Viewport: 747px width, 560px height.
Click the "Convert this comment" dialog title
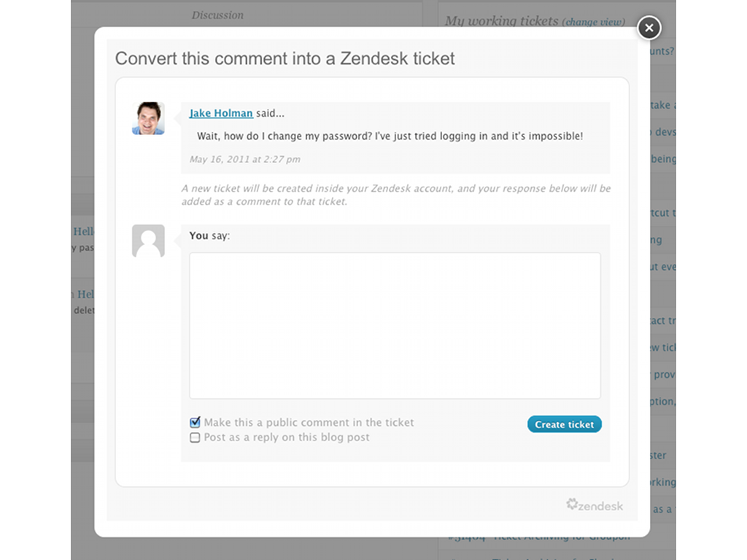click(x=285, y=58)
